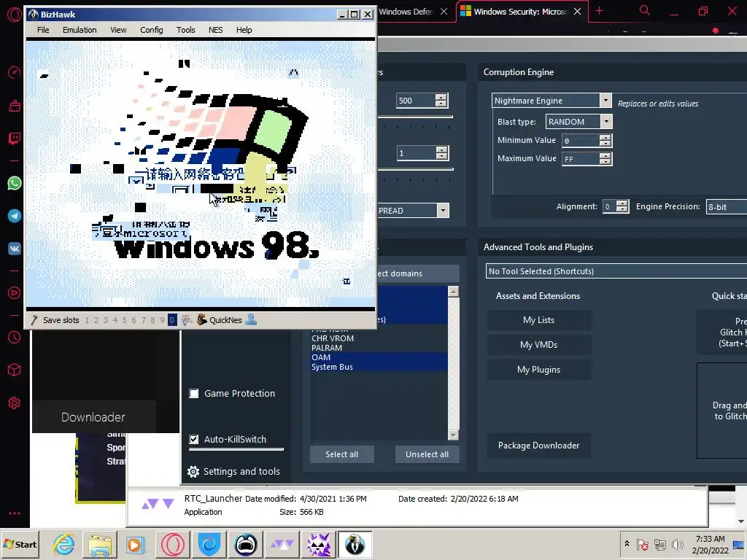Open Opera GX from the taskbar
The width and height of the screenshot is (747, 560).
point(172,544)
